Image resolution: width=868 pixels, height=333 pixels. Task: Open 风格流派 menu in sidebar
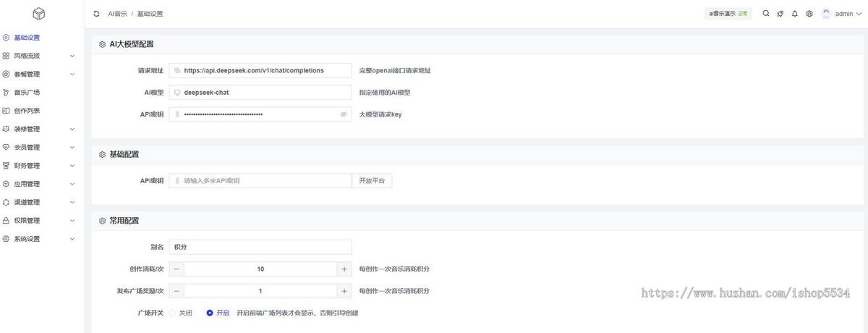point(43,56)
